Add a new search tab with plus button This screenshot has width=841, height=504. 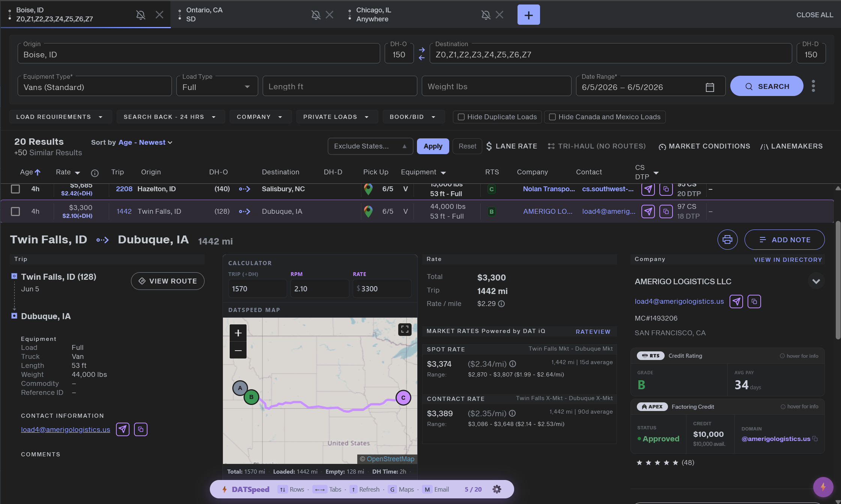point(528,15)
